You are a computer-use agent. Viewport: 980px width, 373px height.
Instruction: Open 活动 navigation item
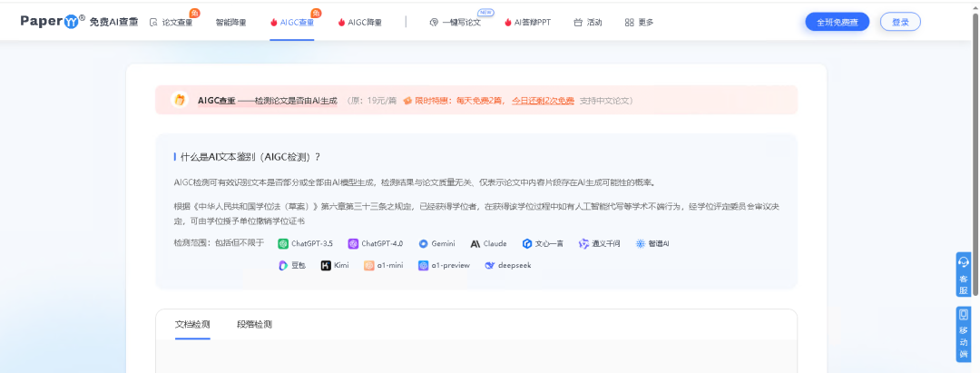click(x=587, y=23)
